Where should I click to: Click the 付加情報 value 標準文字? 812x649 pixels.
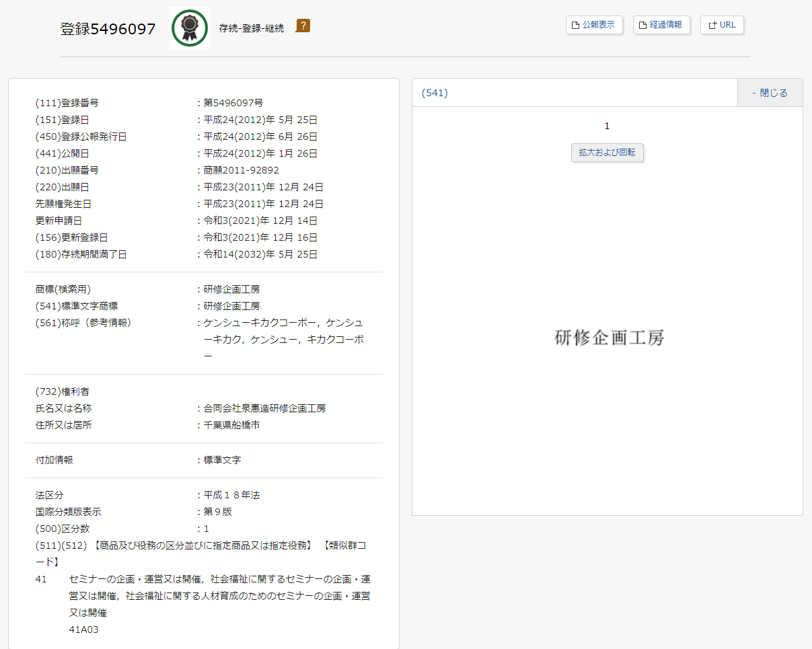[x=223, y=460]
